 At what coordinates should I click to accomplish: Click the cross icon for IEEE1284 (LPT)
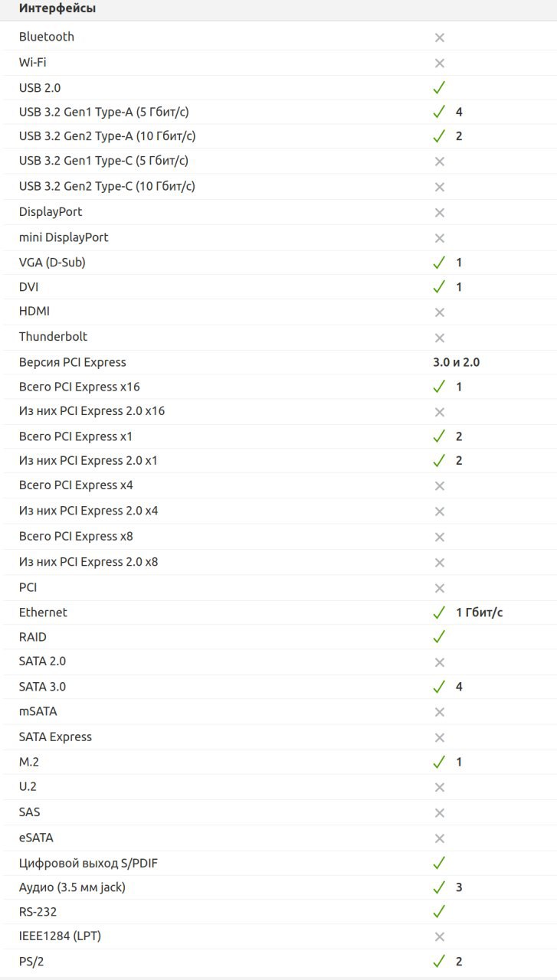(x=440, y=936)
